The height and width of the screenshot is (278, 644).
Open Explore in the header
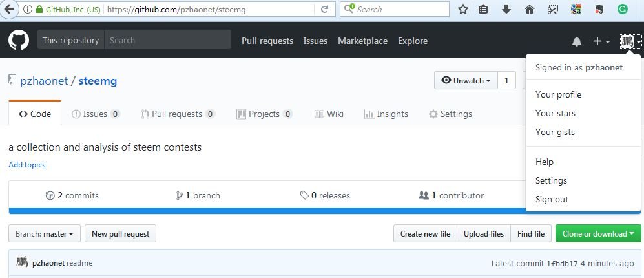[413, 41]
